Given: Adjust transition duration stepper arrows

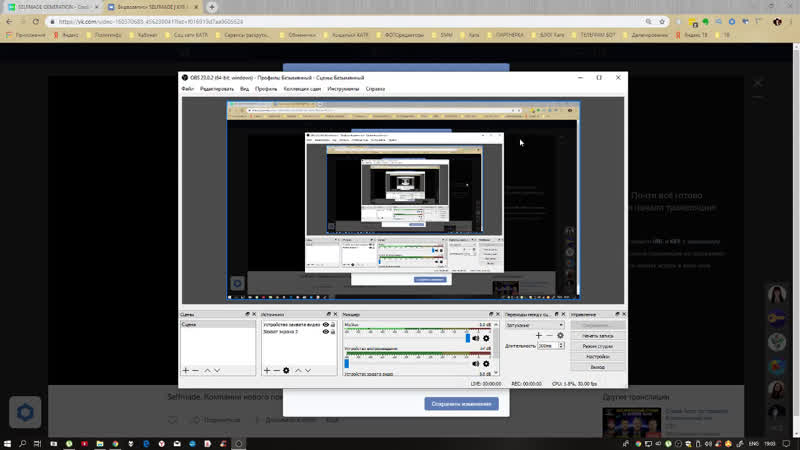Looking at the screenshot, I should (x=561, y=345).
